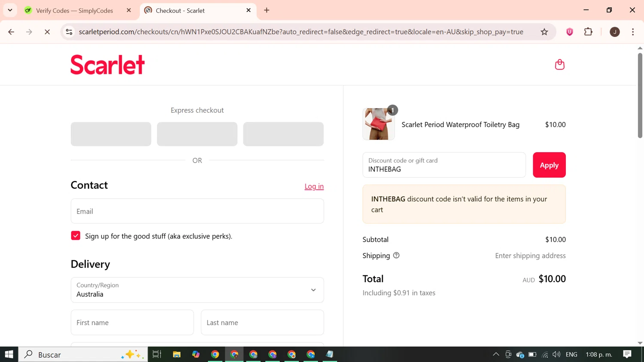Open the shopping bag cart icon
This screenshot has height=362, width=644.
click(x=559, y=64)
